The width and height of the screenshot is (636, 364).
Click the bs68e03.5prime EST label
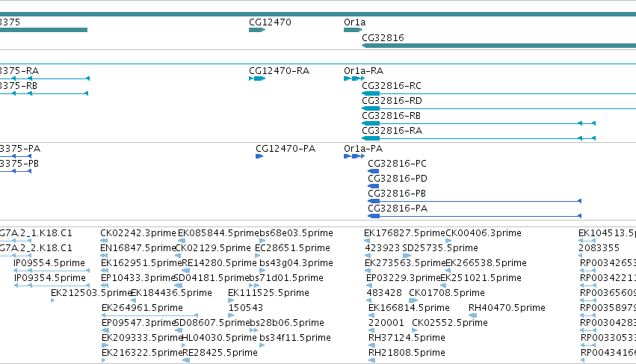click(296, 233)
